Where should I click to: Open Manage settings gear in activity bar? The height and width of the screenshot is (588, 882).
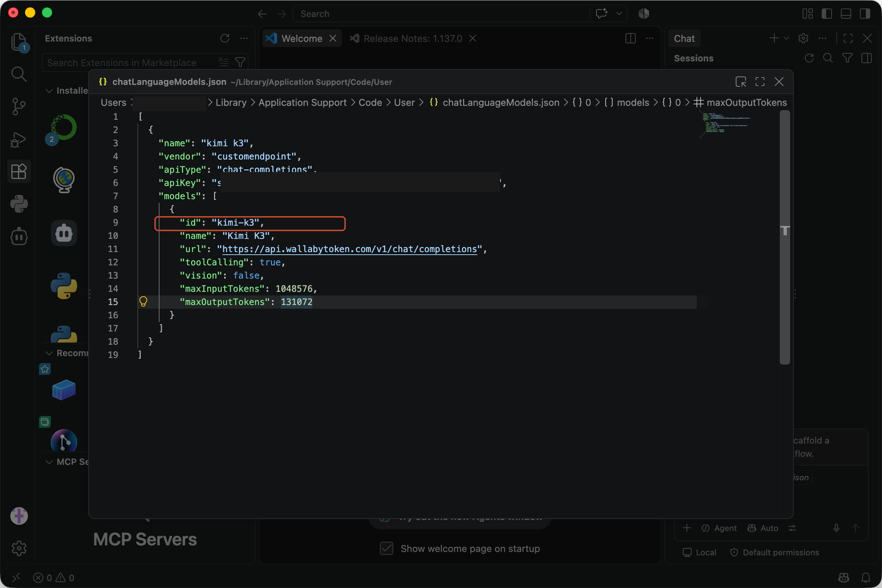19,549
